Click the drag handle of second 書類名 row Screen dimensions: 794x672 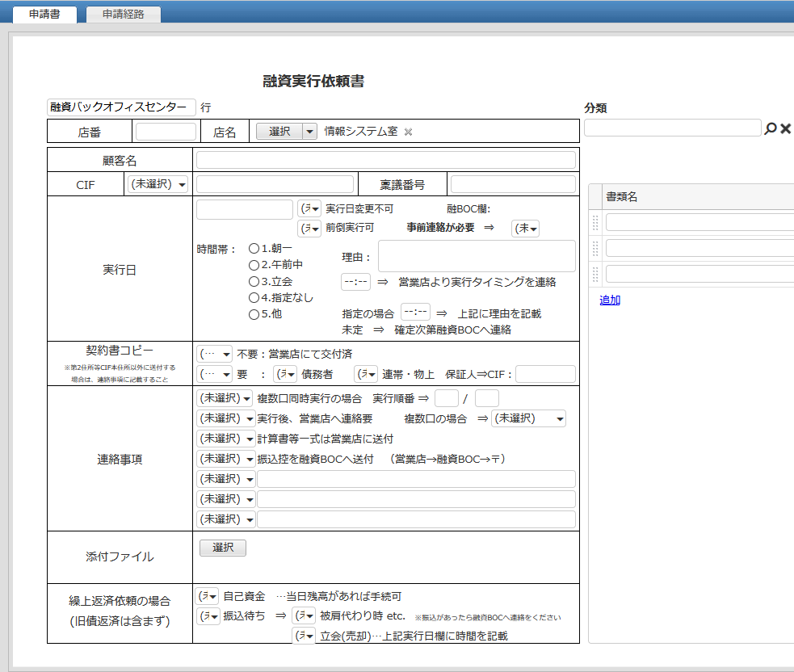tap(596, 248)
